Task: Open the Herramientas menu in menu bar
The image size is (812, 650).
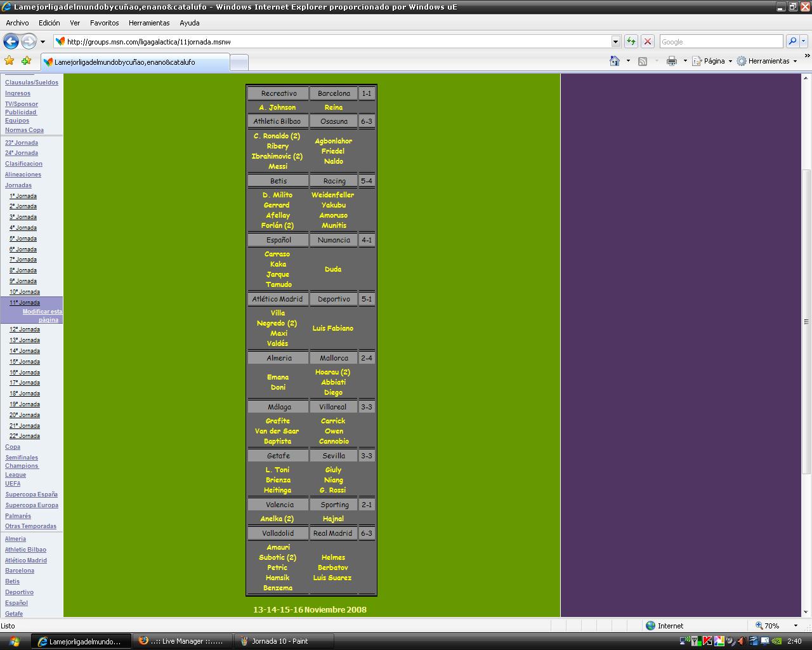Action: 149,23
